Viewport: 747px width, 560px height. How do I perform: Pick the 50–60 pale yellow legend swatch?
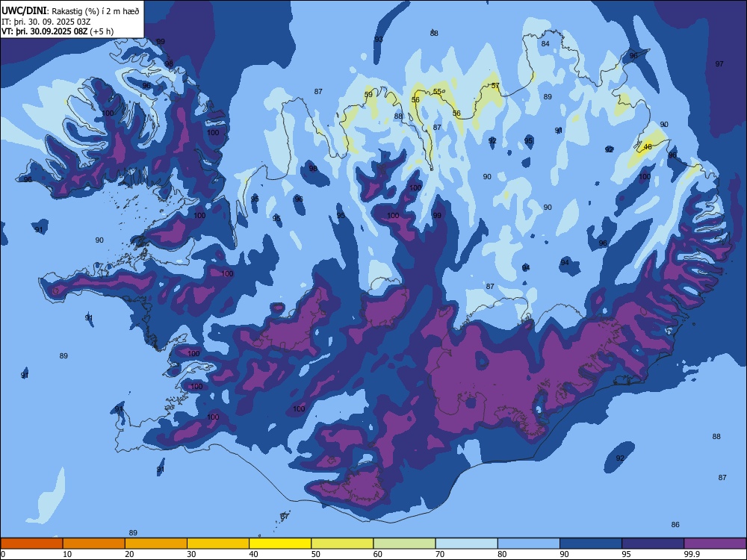(x=343, y=544)
